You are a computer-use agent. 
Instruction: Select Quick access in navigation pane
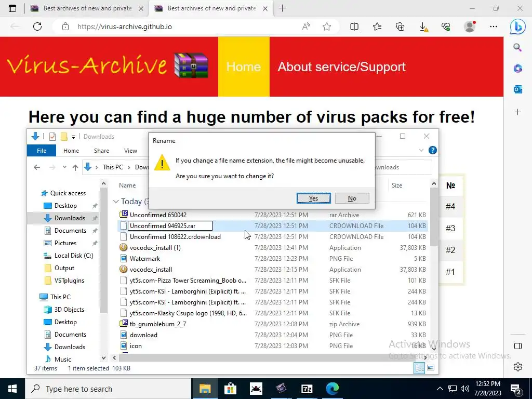(68, 193)
